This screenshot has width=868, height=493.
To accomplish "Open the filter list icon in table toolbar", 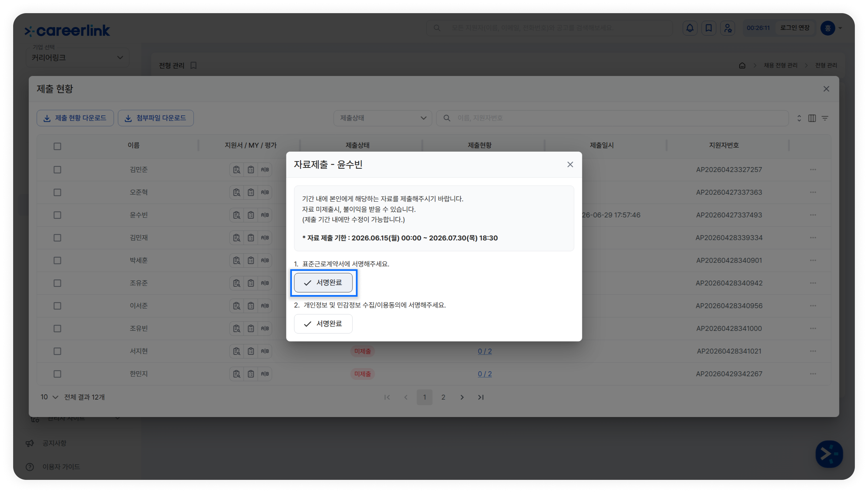I will [825, 118].
